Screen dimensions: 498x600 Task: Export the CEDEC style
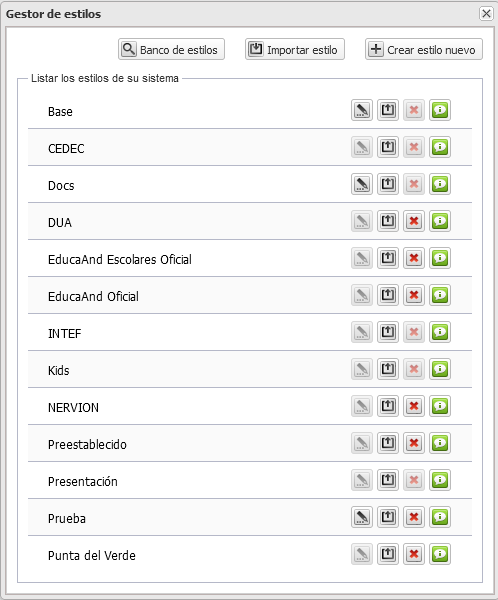click(x=388, y=147)
